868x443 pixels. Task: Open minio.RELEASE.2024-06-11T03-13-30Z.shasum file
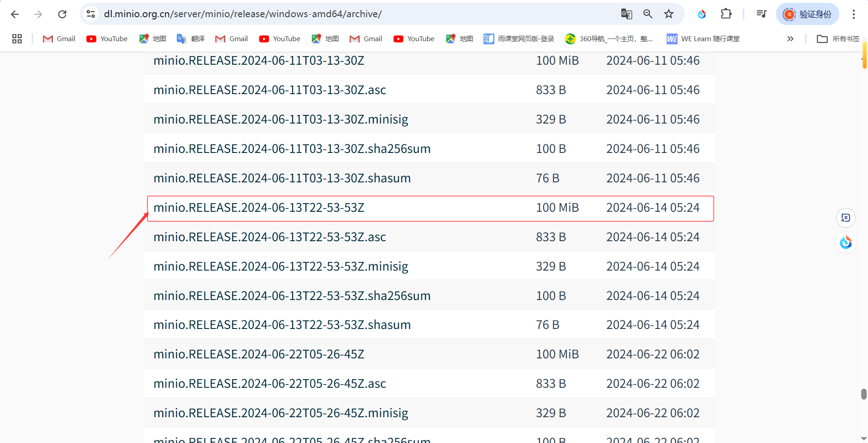coord(282,178)
